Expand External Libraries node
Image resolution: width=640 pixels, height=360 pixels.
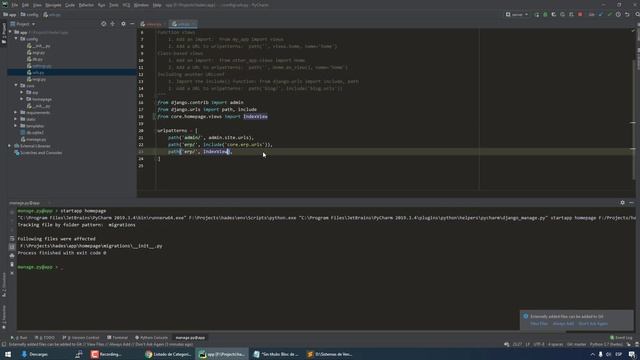(x=10, y=146)
